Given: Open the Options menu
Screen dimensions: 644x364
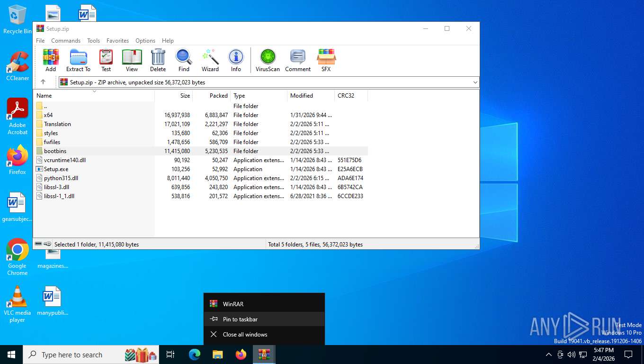Looking at the screenshot, I should [145, 41].
